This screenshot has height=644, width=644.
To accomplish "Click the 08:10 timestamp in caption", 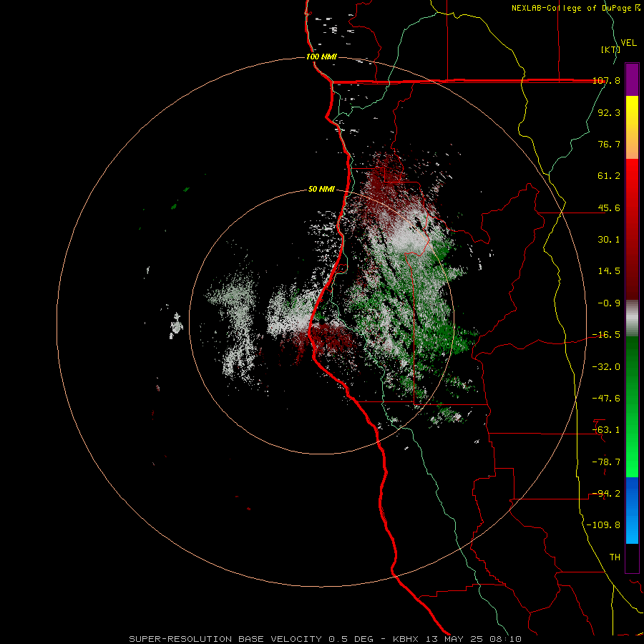I will pos(506,639).
